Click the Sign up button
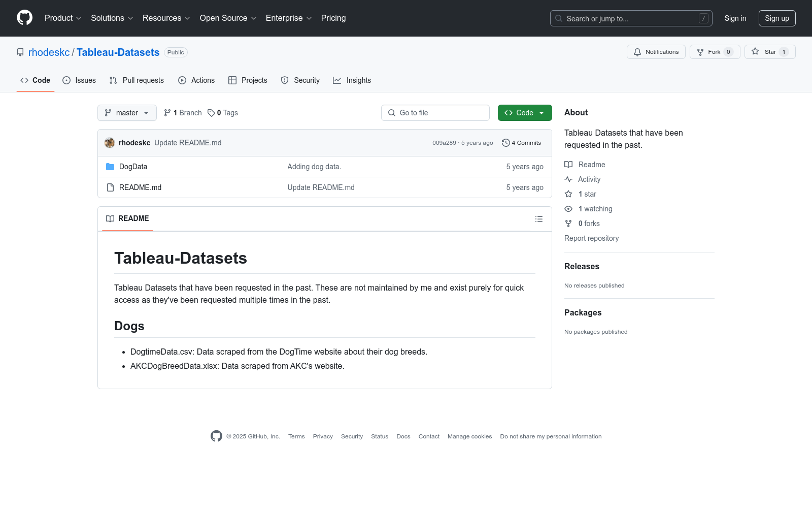Image resolution: width=812 pixels, height=508 pixels. 777,18
